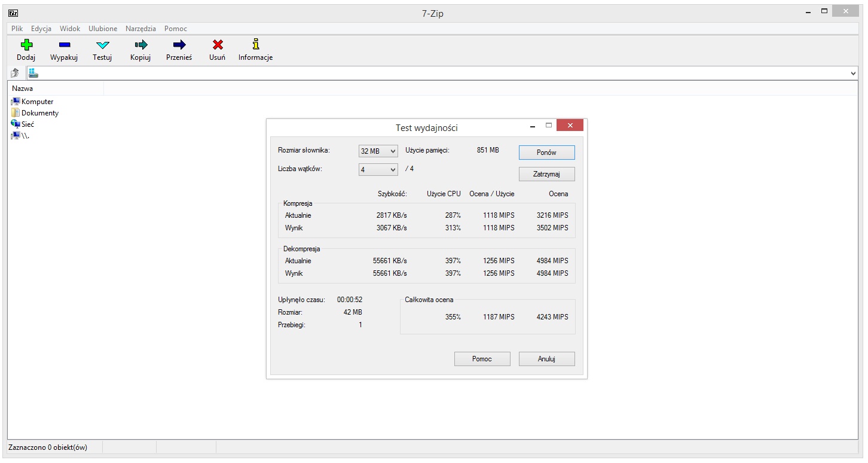Click the Upłynęło czasu label
Screen dimensions: 868x463
click(301, 300)
